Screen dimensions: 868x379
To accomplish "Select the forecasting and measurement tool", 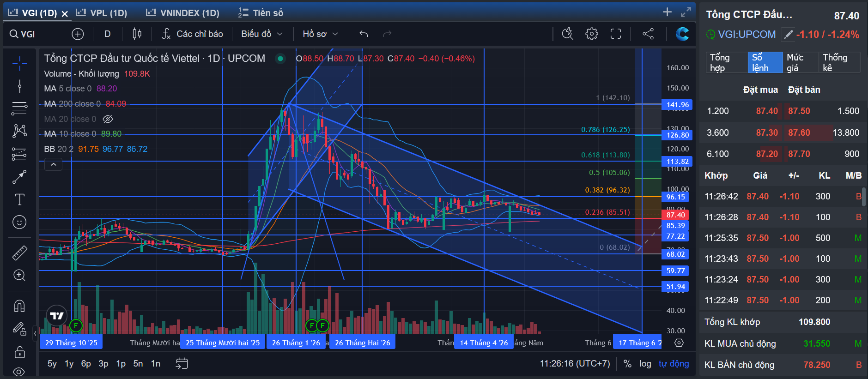I will [19, 154].
